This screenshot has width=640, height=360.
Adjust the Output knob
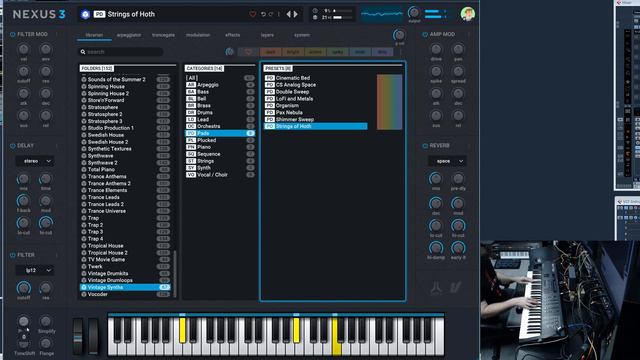(x=413, y=13)
